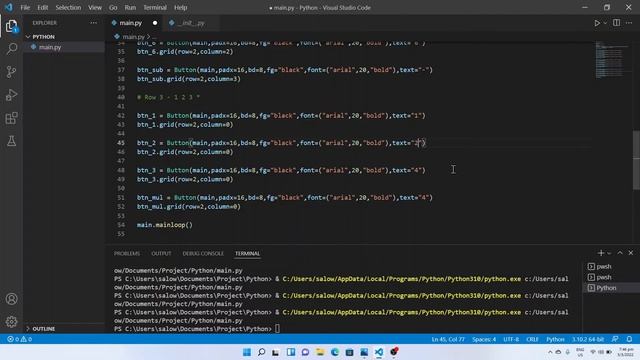Switch to the Terminal panel tab

pyautogui.click(x=247, y=253)
